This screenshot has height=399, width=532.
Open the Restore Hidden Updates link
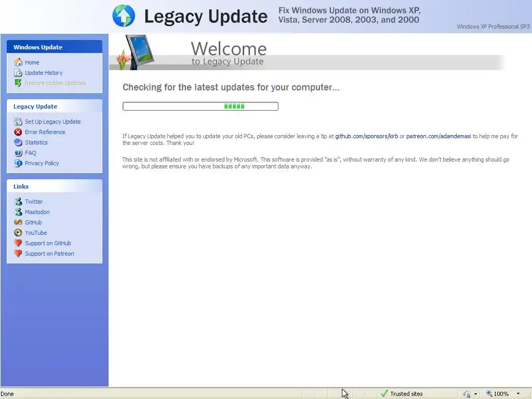pos(55,83)
